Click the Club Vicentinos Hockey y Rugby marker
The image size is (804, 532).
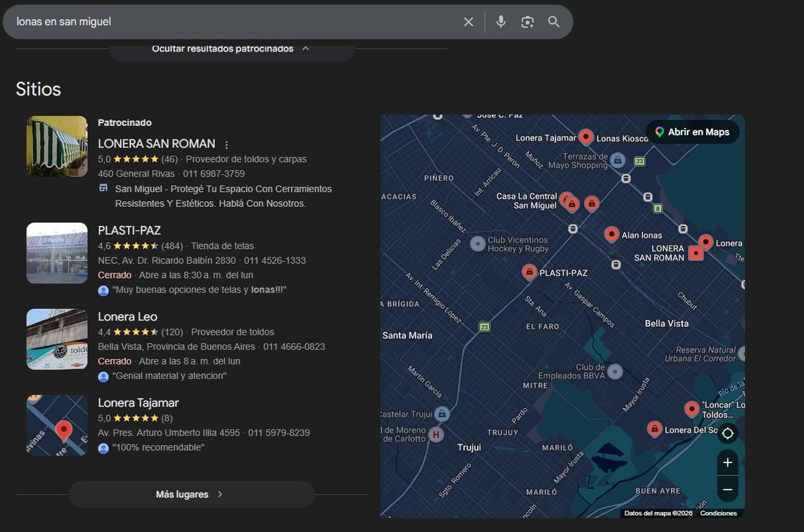click(x=477, y=244)
